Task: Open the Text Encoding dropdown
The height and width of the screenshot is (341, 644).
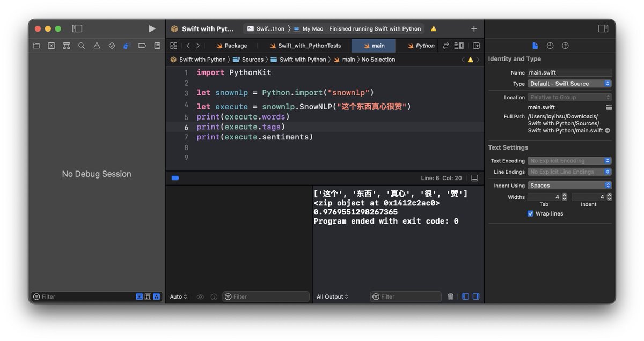Action: pyautogui.click(x=569, y=160)
